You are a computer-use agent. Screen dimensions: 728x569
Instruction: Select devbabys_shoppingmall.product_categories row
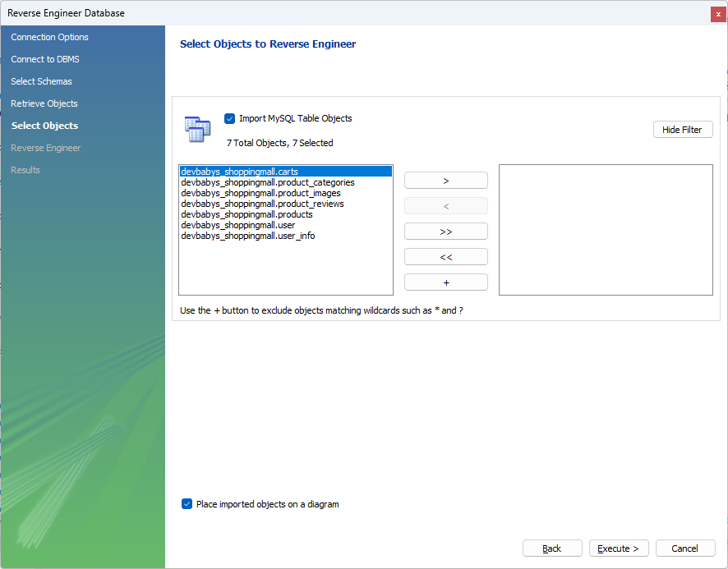(286, 182)
